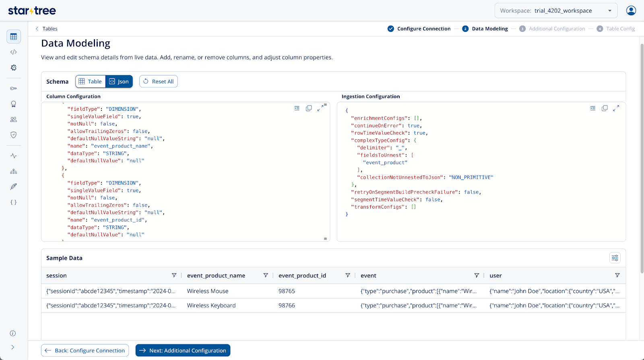
Task: Expand Ingestion Configuration editor to fullscreen
Action: coord(616,108)
